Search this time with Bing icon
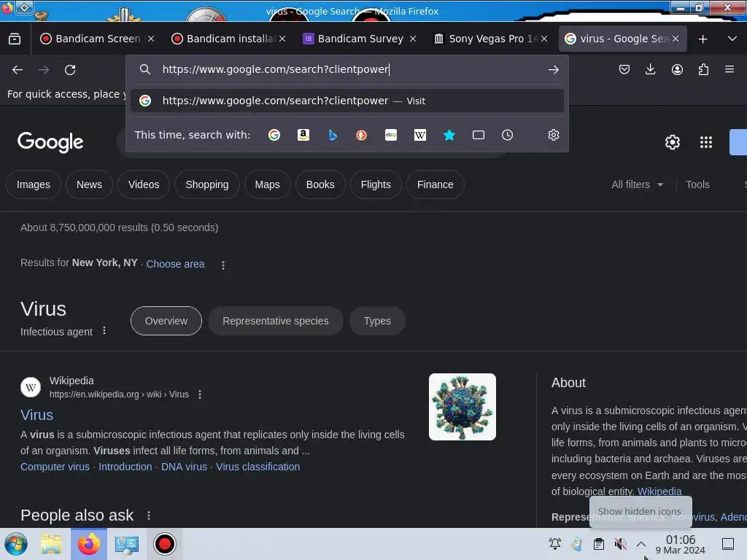 pos(333,135)
